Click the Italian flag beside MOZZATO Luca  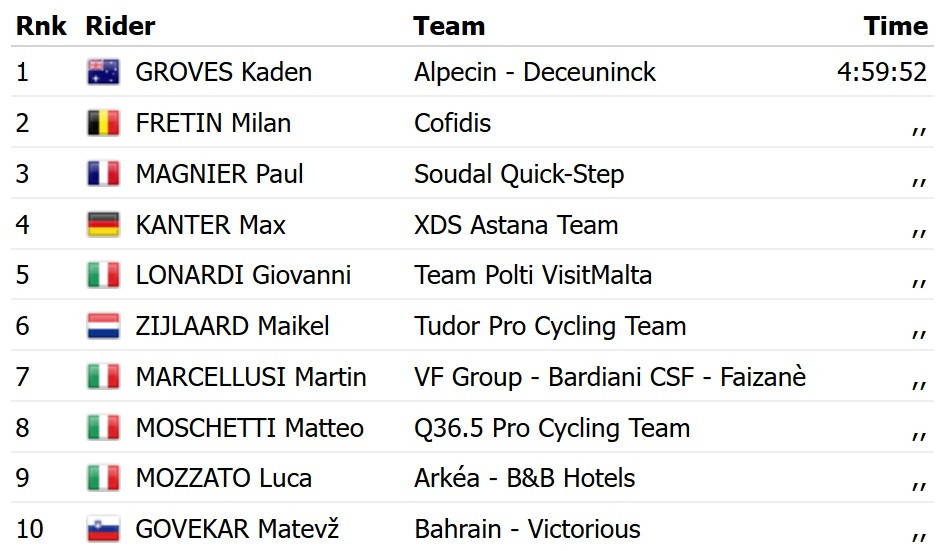pyautogui.click(x=103, y=479)
